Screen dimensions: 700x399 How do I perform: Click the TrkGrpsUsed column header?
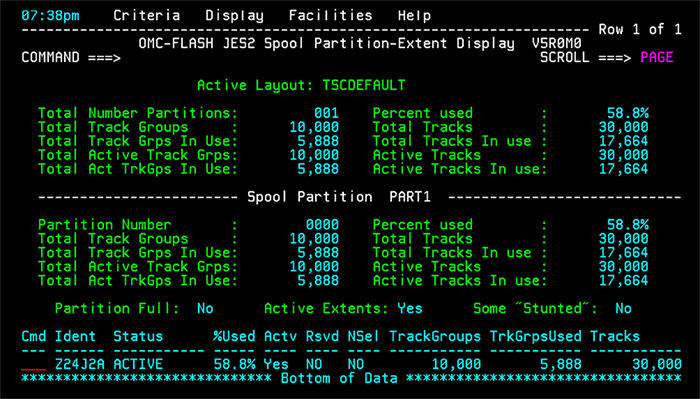(x=535, y=337)
